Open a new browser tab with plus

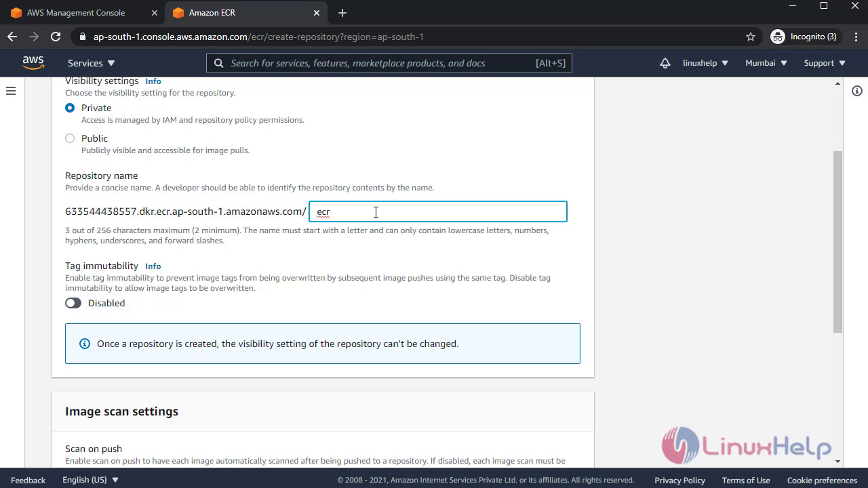[x=342, y=13]
